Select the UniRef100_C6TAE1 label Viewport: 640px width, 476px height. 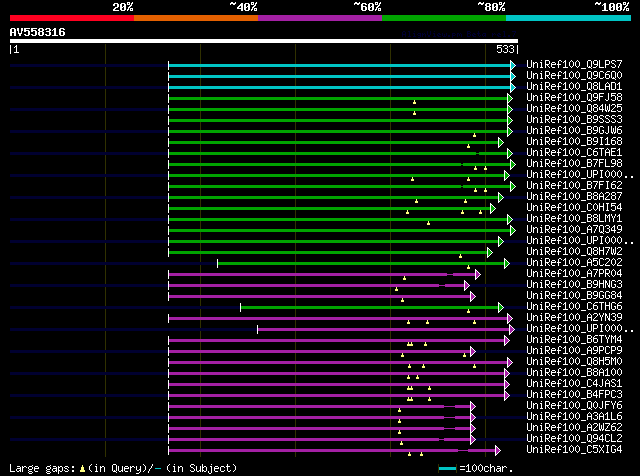click(574, 153)
